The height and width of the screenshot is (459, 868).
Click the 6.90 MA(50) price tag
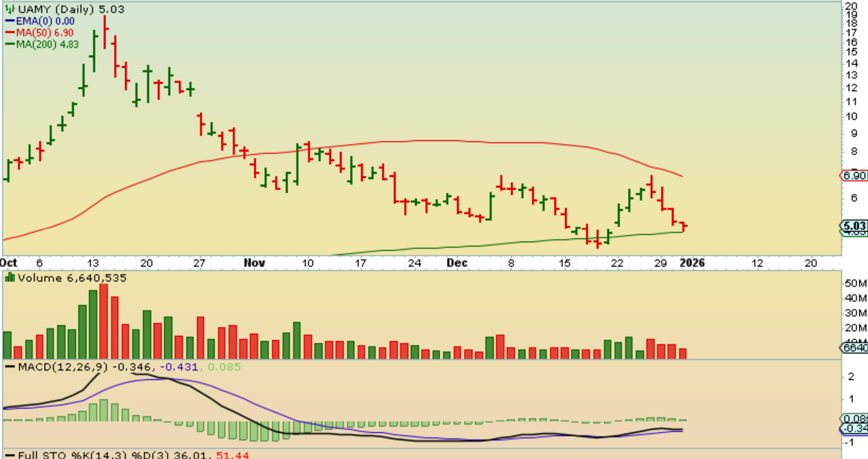[854, 176]
